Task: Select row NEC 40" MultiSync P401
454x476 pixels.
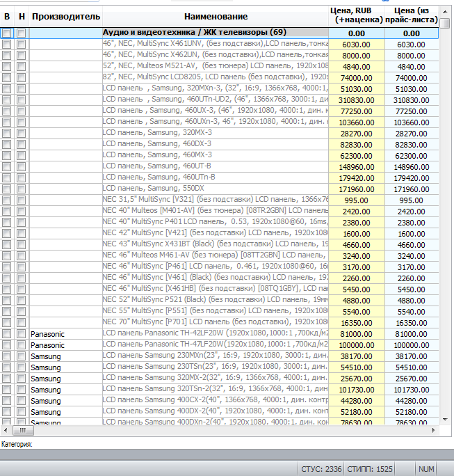Action: click(219, 223)
